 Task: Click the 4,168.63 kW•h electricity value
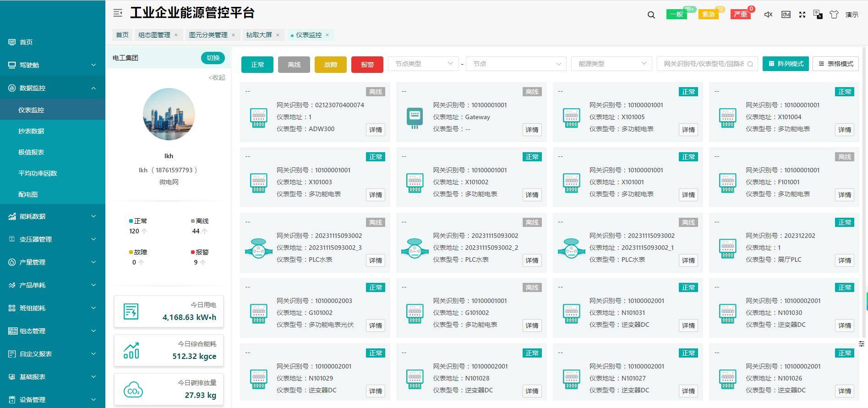coord(189,317)
